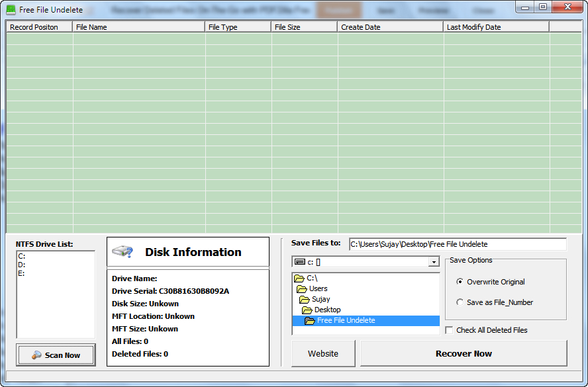Select the C:\ folder in the directory tree
Screen dimensions: 588x387
tap(312, 279)
